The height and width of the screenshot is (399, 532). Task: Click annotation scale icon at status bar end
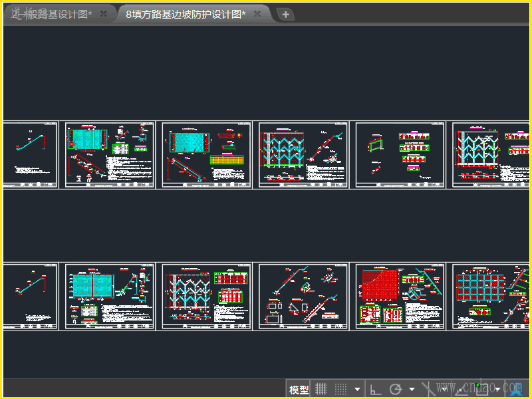[516, 390]
